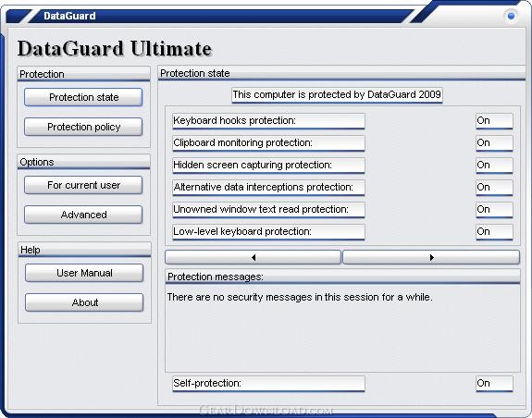
Task: Click the 'no security messages' text
Action: tap(300, 297)
